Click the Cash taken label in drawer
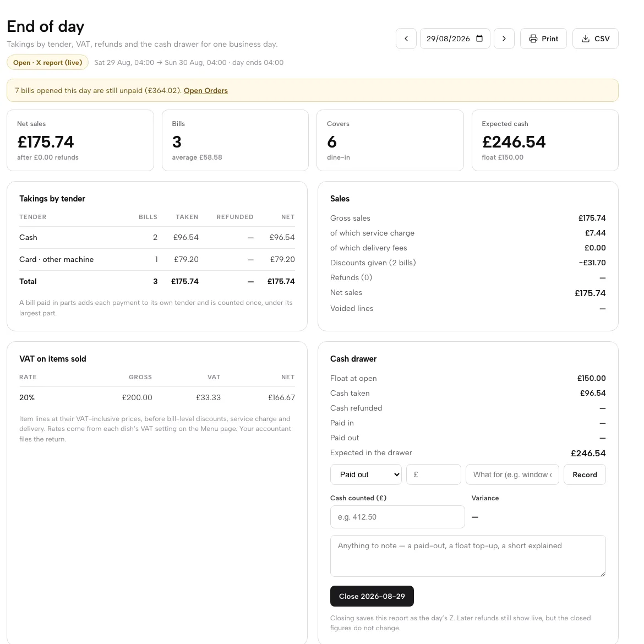This screenshot has width=644, height=644. click(350, 394)
